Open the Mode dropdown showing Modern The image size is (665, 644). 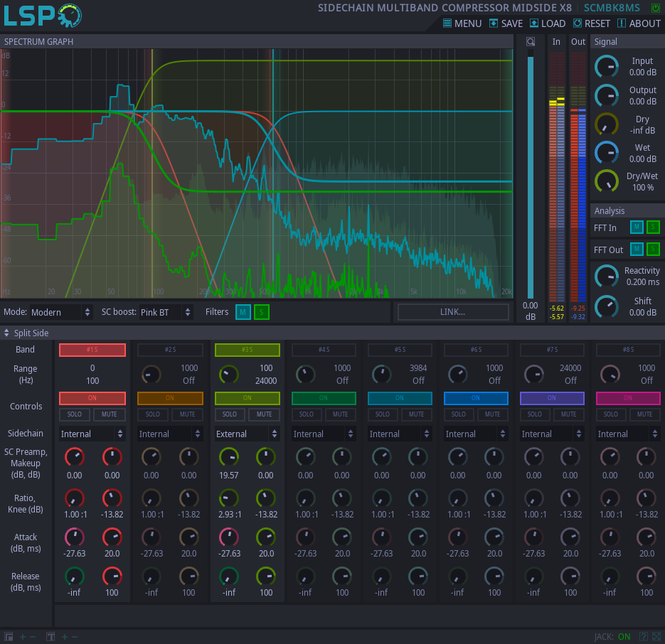(x=60, y=313)
